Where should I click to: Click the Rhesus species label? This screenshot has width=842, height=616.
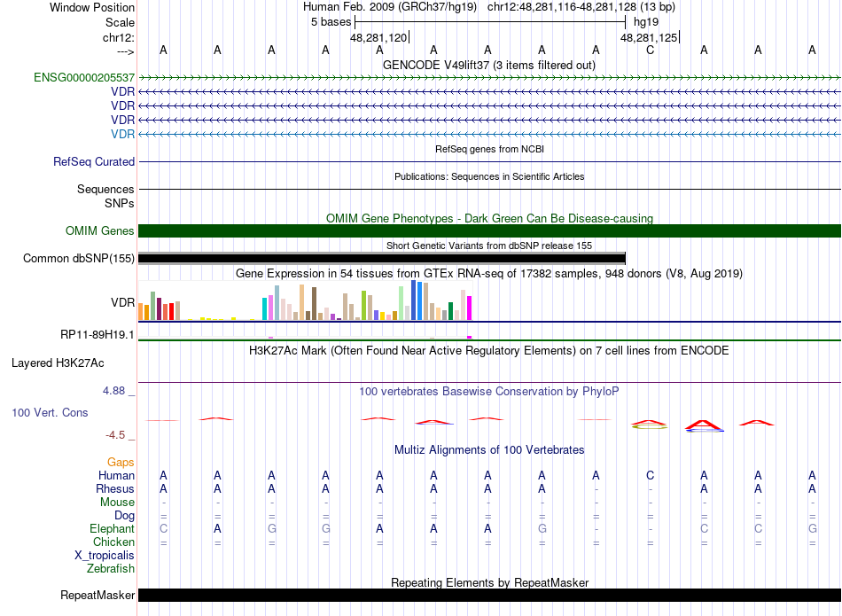click(x=115, y=489)
